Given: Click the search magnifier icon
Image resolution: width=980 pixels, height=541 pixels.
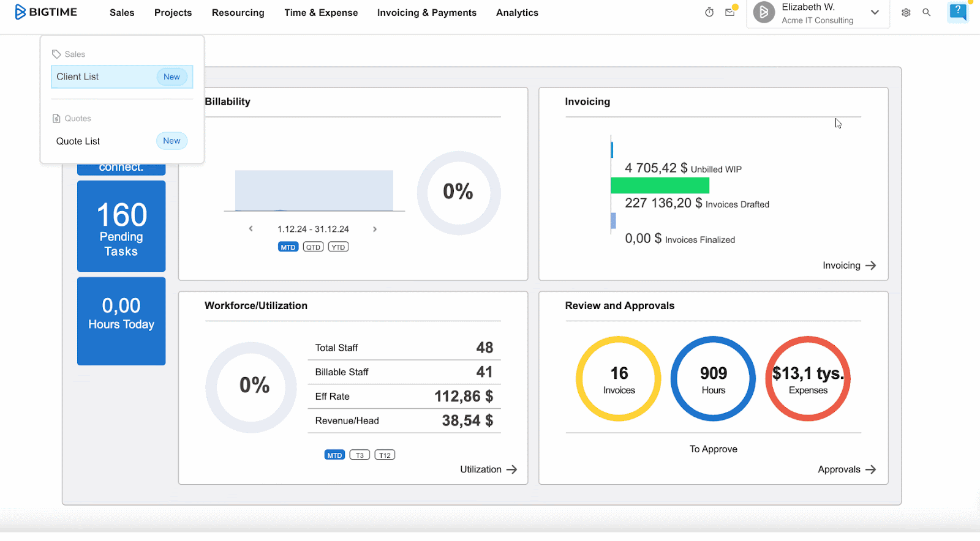Looking at the screenshot, I should pos(927,12).
